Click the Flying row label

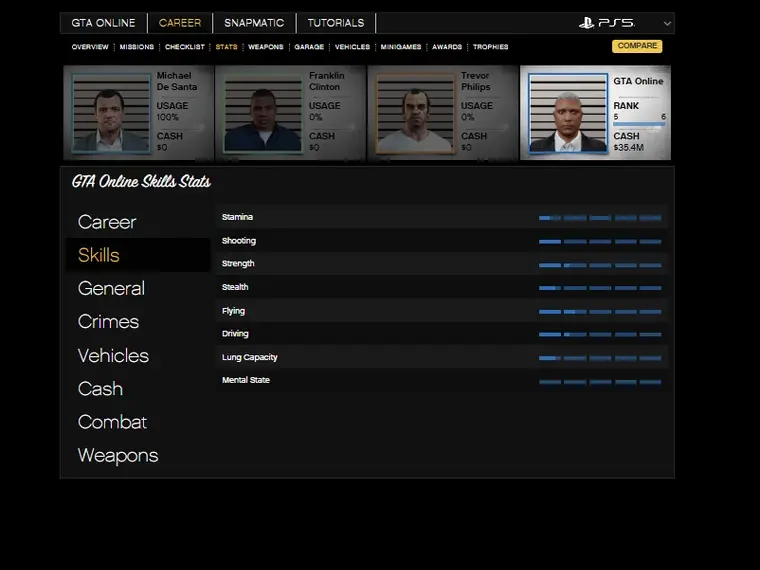(233, 311)
